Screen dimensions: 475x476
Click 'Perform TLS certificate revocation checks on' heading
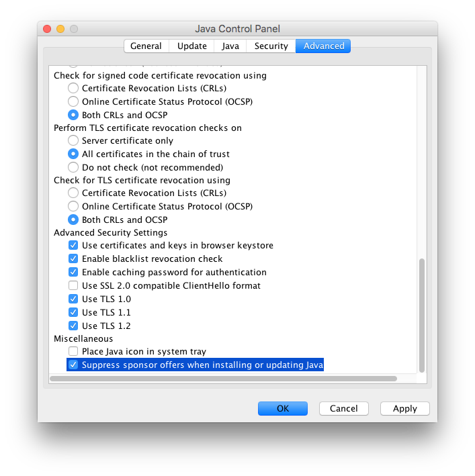[x=148, y=128]
